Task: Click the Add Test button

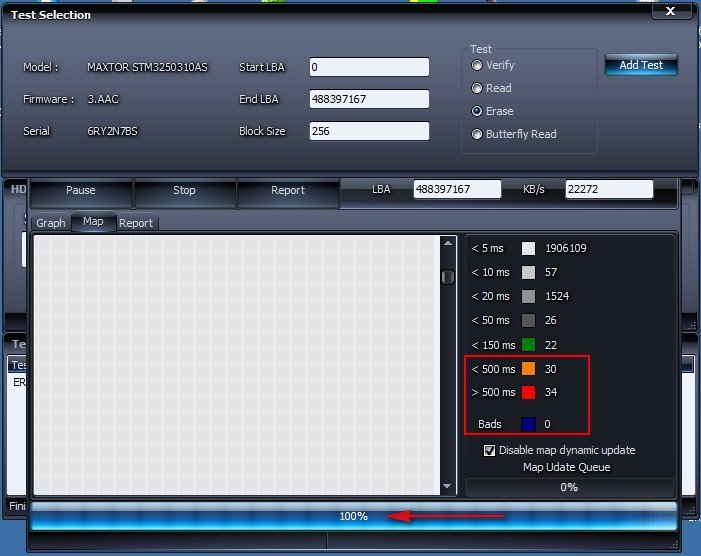Action: (641, 65)
